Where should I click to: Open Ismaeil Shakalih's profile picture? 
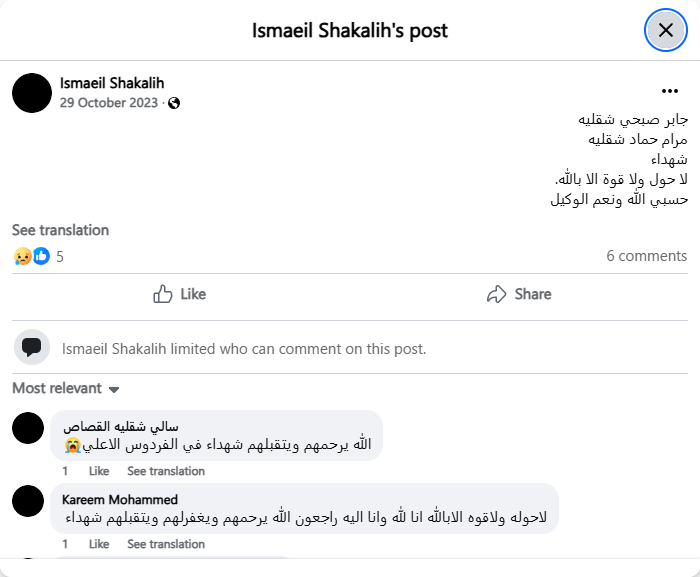click(x=32, y=93)
